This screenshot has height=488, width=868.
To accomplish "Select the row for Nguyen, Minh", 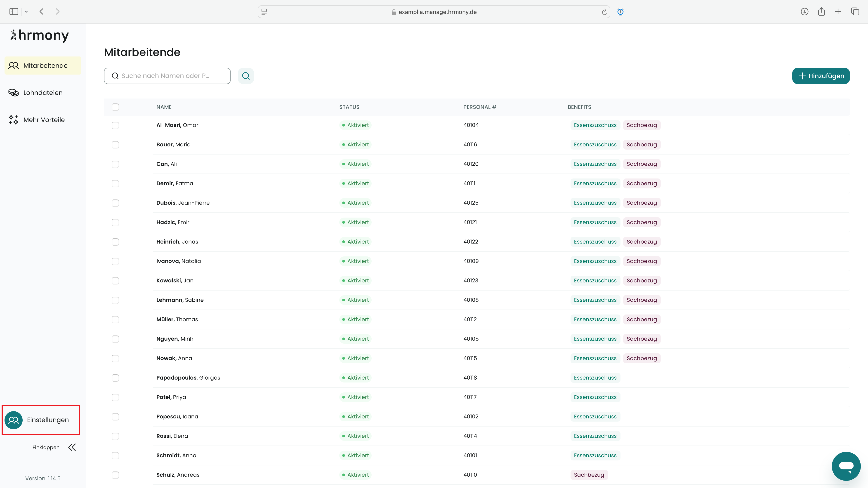I will [115, 339].
